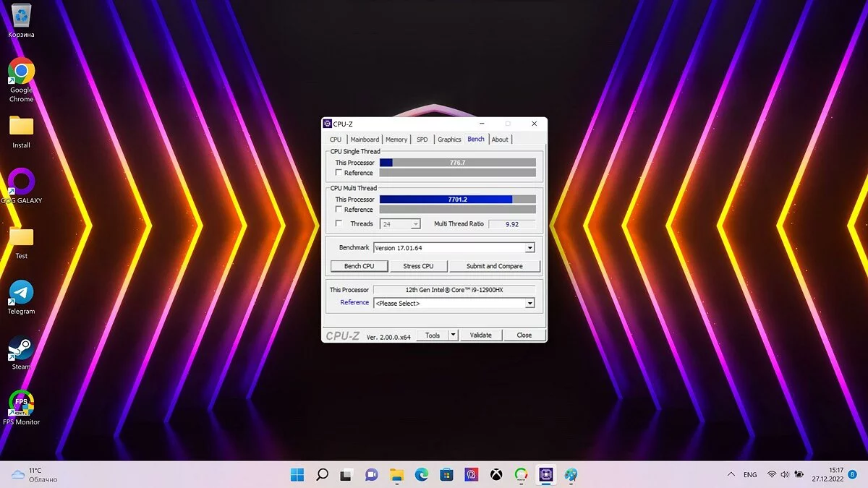Viewport: 868px width, 488px height.
Task: Click the Bench CPU button
Action: click(359, 266)
